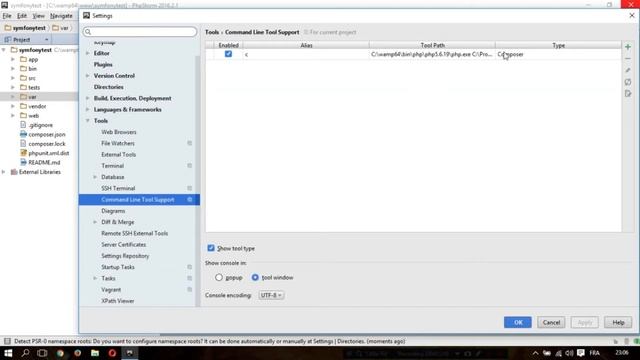Click Terminal project-level icon
The image size is (640, 360).
(x=189, y=166)
